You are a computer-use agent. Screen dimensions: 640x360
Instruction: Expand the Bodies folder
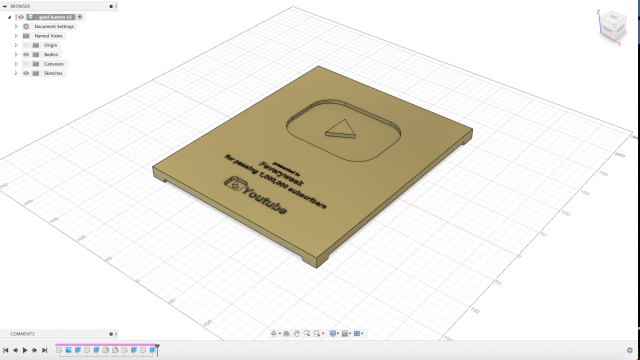coord(16,54)
